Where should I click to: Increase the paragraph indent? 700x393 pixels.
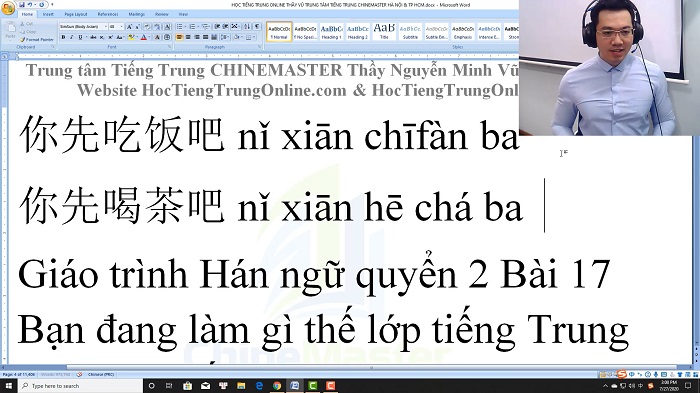click(x=225, y=27)
